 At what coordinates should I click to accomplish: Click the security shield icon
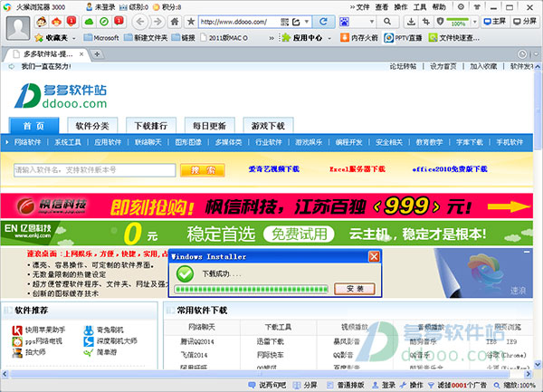(440, 22)
